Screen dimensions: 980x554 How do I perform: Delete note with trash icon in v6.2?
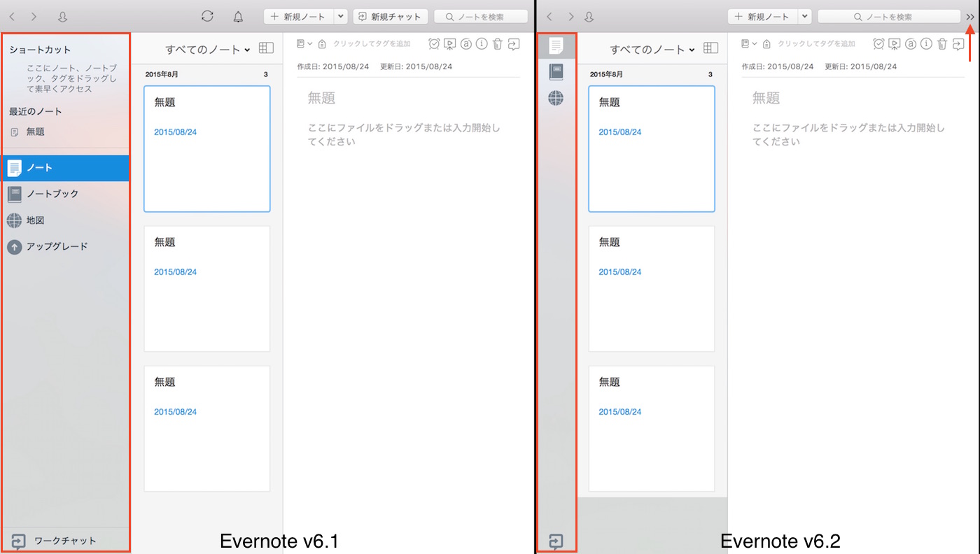[941, 43]
